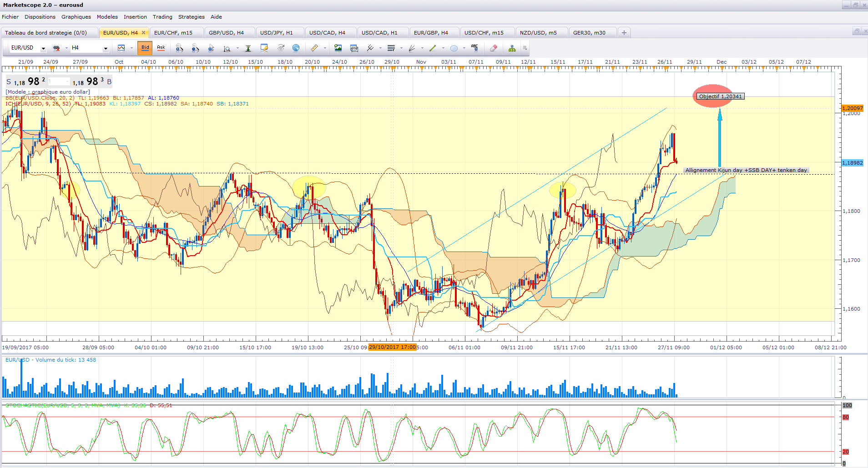Viewport: 868px width, 468px height.
Task: Select the Fibonacci fan lines tool
Action: click(412, 48)
